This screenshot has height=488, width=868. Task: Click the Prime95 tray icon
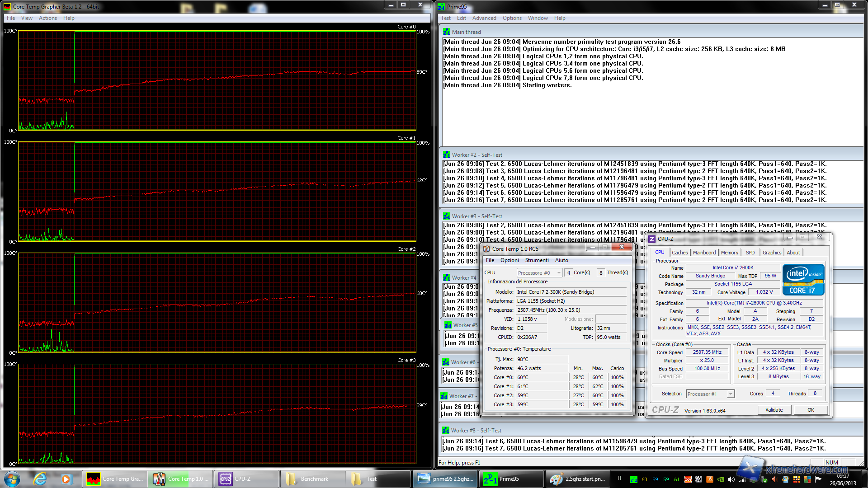tap(634, 479)
